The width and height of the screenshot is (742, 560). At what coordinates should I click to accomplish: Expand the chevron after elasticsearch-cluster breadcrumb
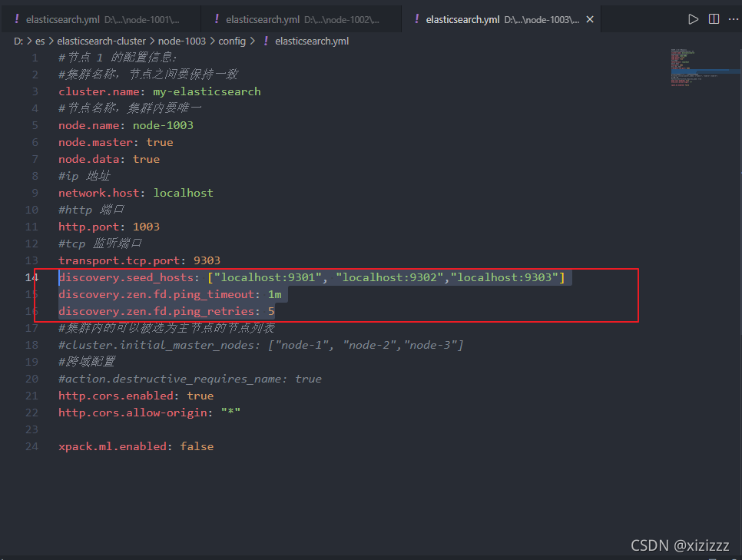[x=152, y=41]
